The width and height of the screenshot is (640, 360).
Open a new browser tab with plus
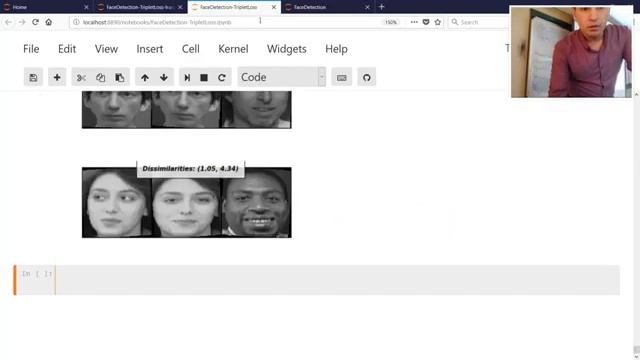click(x=381, y=7)
